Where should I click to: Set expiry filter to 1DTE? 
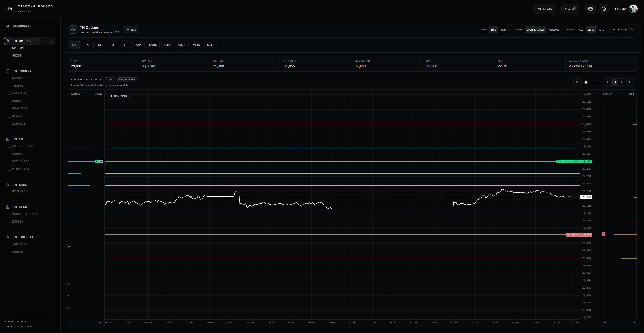tap(601, 30)
